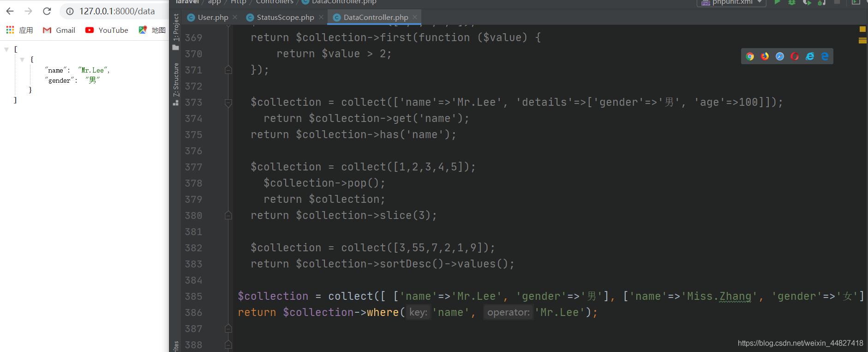
Task: Click the "name" key in JSON output
Action: 55,70
